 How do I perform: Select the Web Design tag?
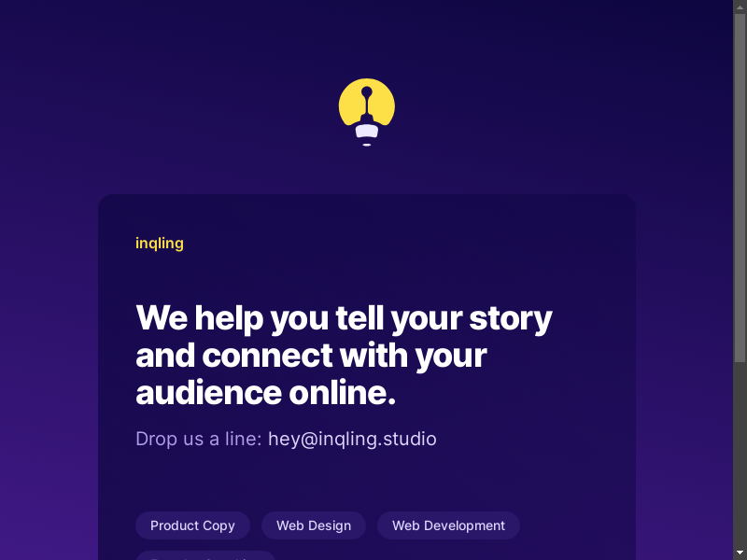(x=314, y=525)
